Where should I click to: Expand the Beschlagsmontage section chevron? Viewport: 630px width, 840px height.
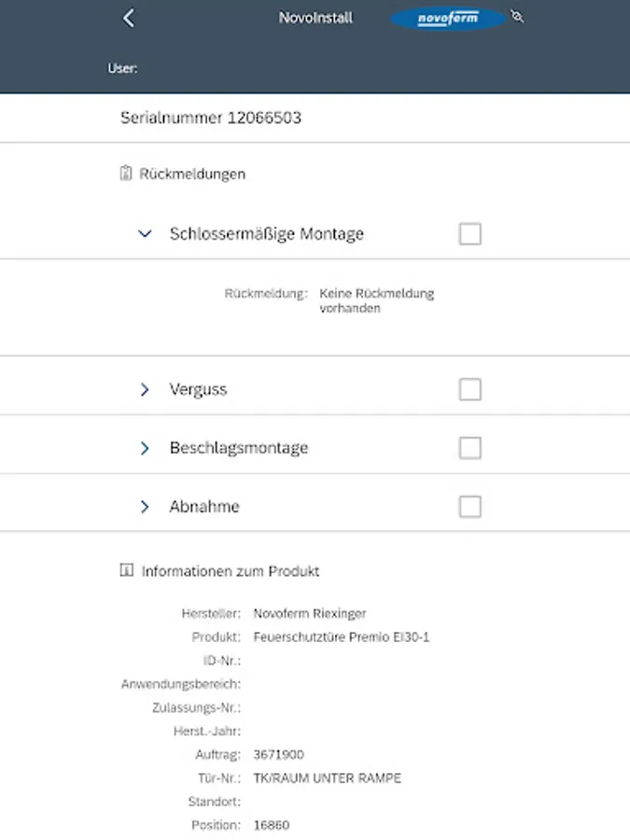(145, 448)
